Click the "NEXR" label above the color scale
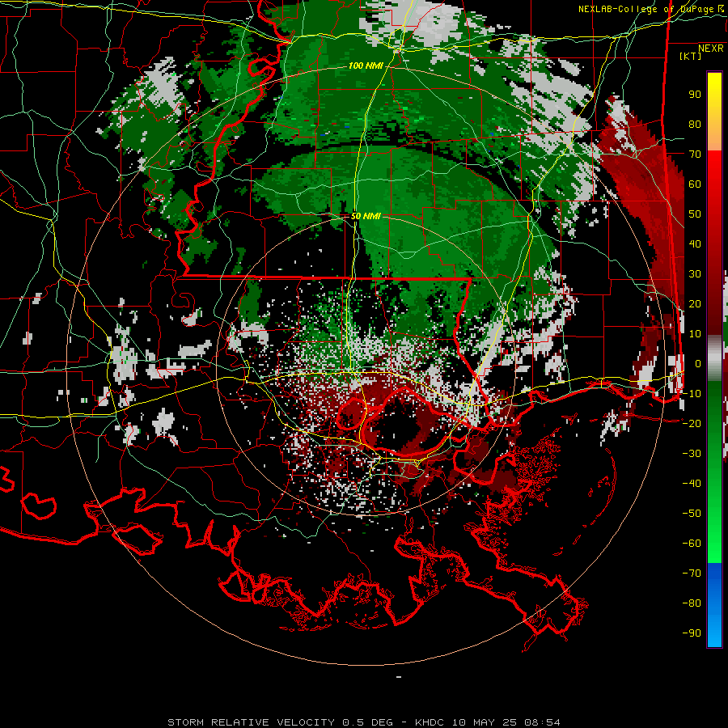 point(711,49)
